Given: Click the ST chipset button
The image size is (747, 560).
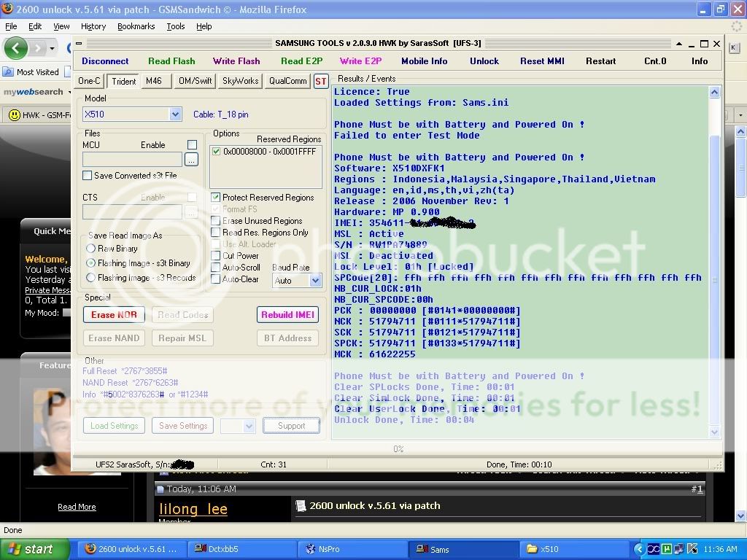Looking at the screenshot, I should pos(321,82).
